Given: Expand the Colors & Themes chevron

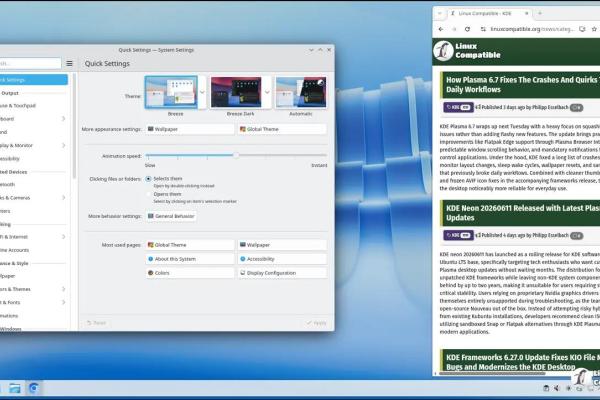Looking at the screenshot, I should click(x=64, y=289).
